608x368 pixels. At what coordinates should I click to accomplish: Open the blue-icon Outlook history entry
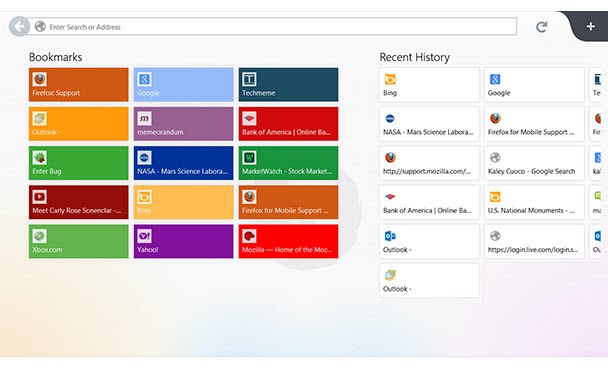click(x=429, y=241)
